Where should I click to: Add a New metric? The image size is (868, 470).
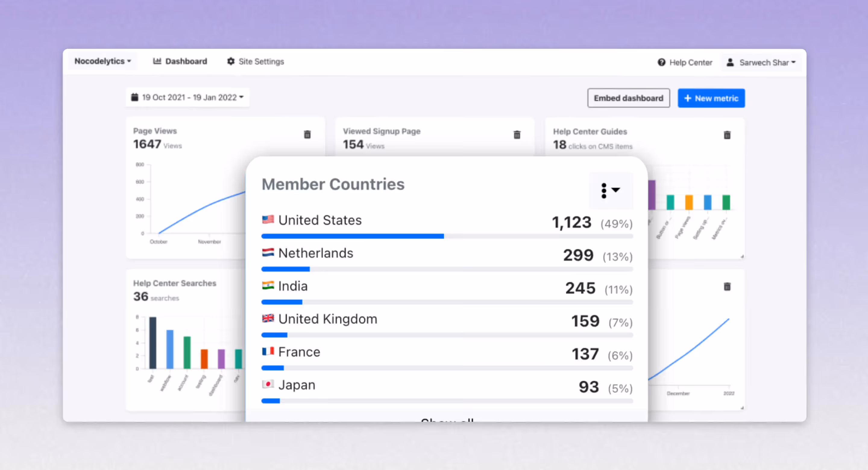pos(711,98)
